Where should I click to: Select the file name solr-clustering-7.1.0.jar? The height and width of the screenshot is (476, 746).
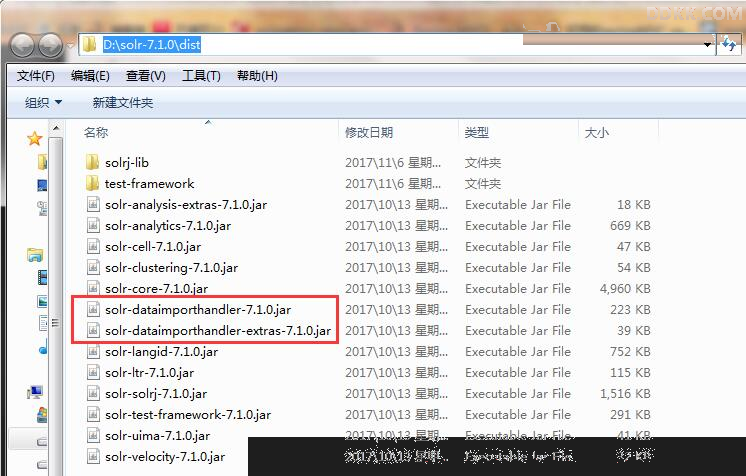[x=171, y=268]
